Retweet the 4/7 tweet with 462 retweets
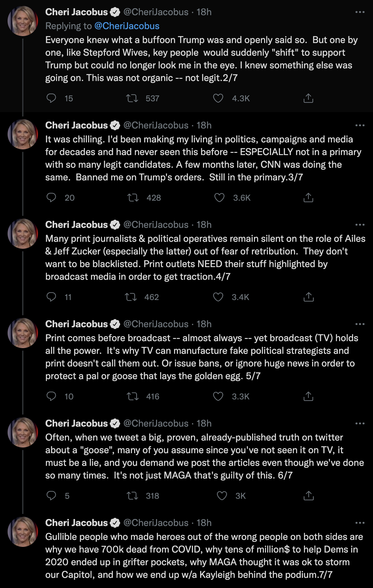This screenshot has height=588, width=373. 131,297
